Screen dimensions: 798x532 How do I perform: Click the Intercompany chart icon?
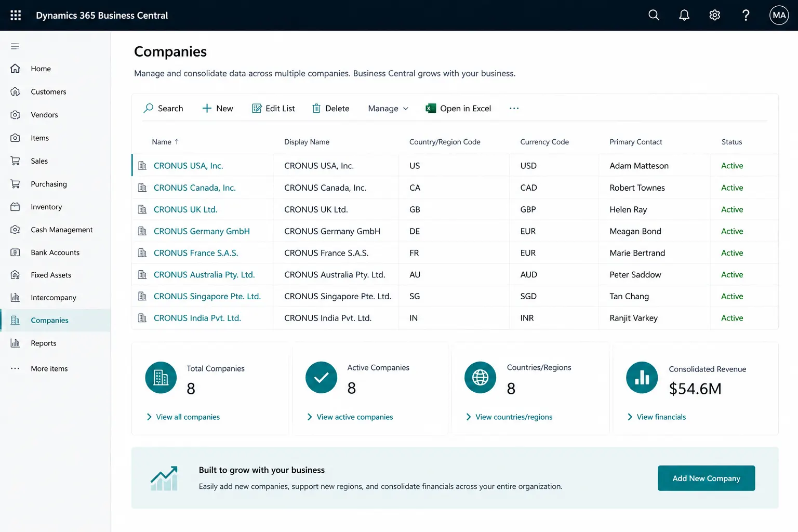pyautogui.click(x=15, y=298)
